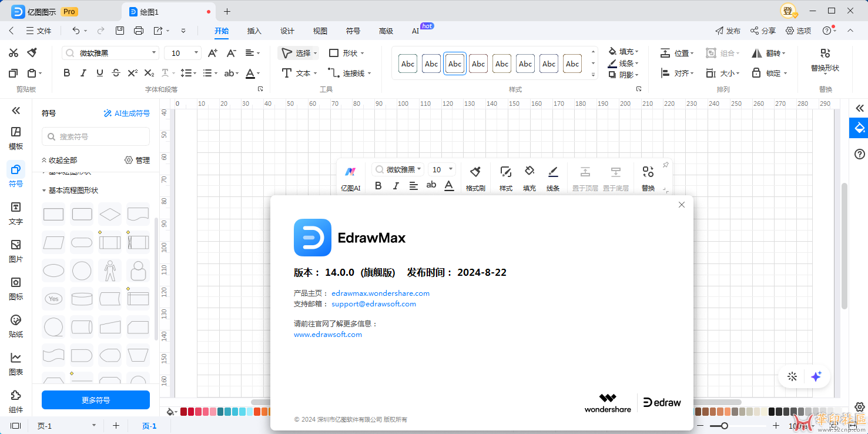Toggle Underline in the ribbon font group
868x434 pixels.
(x=100, y=73)
